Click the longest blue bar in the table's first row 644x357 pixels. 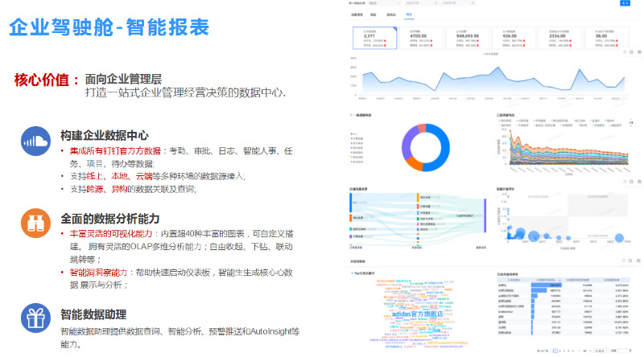(x=547, y=285)
